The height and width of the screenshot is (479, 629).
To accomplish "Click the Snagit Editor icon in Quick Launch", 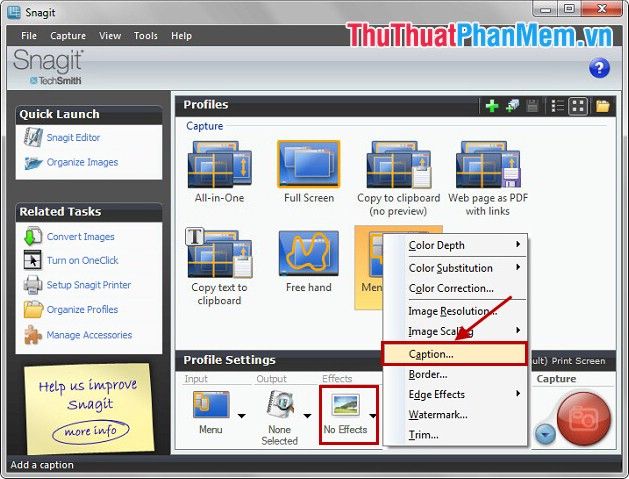I will (33, 137).
